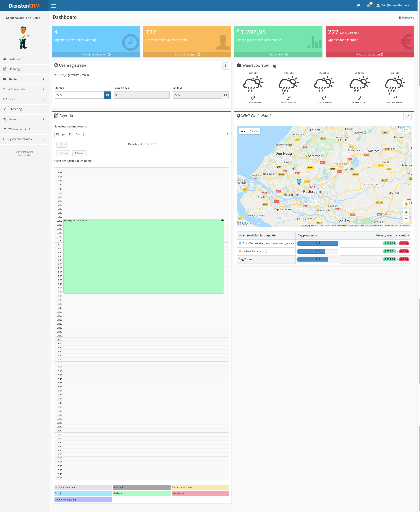Click the Kalender button
This screenshot has height=512, width=420.
tap(79, 153)
